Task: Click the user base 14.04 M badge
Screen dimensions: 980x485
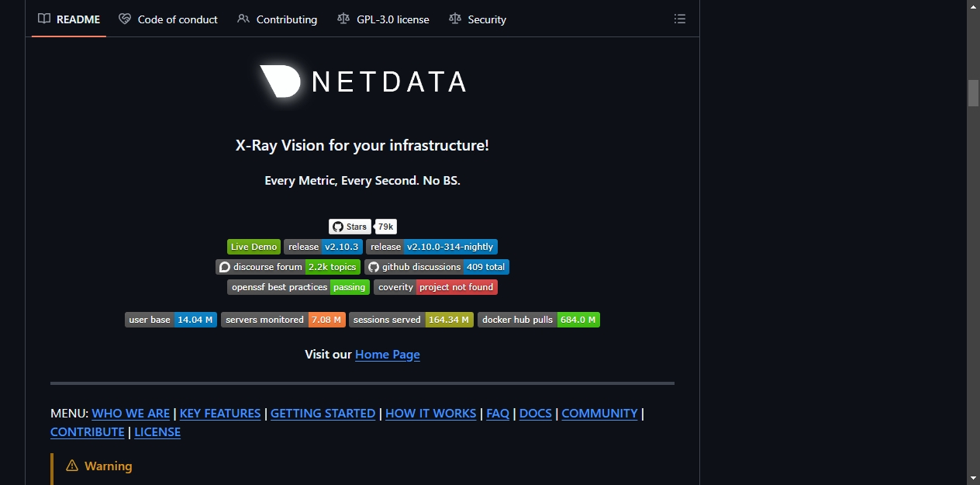Action: point(171,320)
